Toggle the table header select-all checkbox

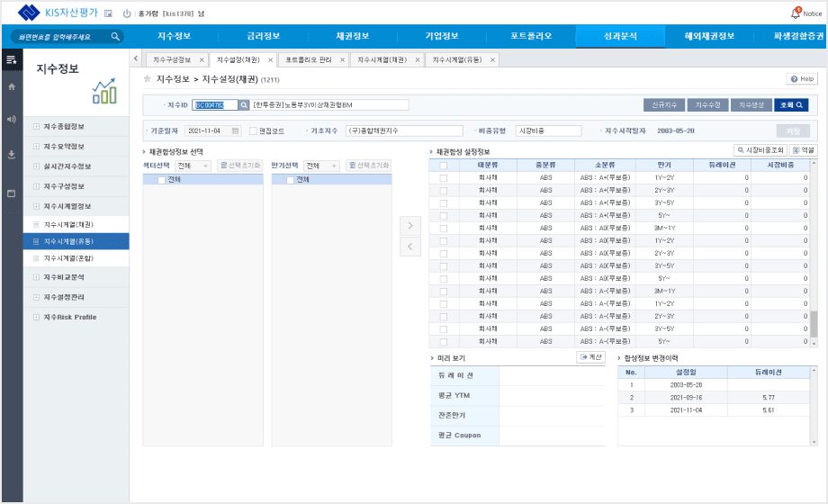444,166
